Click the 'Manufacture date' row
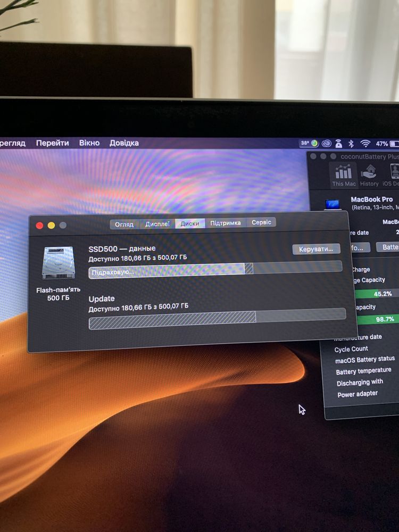The image size is (399, 532). point(358,338)
